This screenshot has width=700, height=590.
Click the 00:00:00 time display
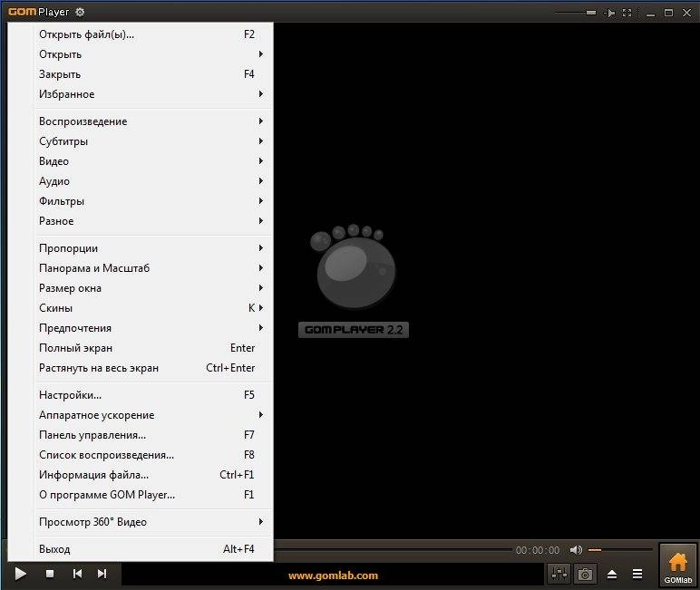[538, 550]
